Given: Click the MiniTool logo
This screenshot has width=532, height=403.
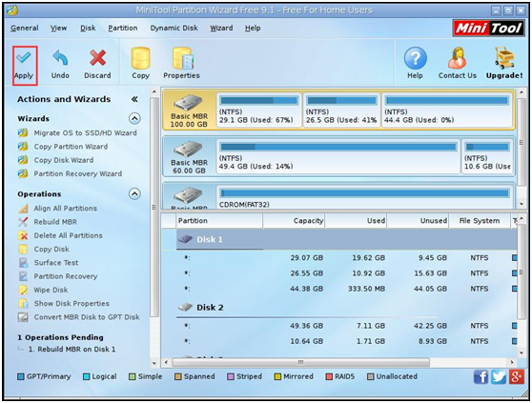Looking at the screenshot, I should coord(488,29).
